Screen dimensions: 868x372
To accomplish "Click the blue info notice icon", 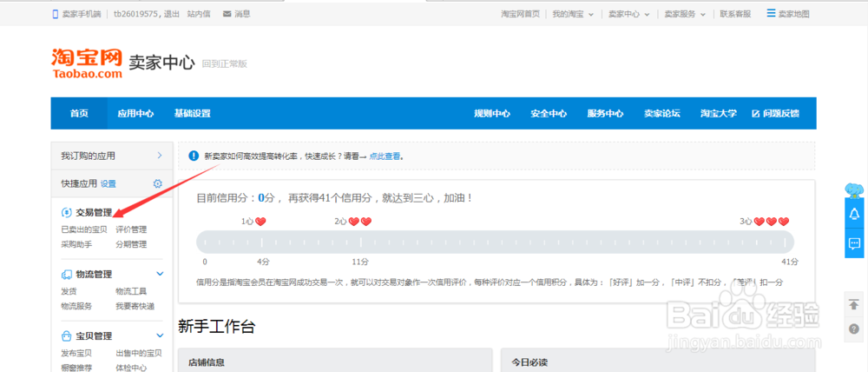I will pyautogui.click(x=194, y=156).
